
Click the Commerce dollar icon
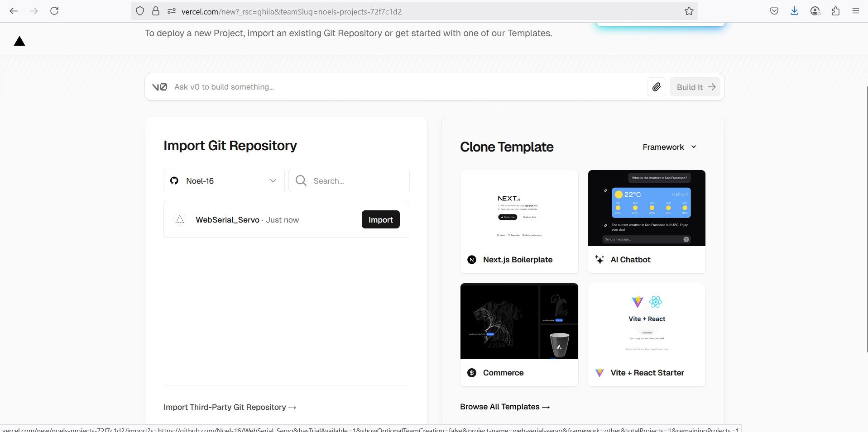coord(472,373)
